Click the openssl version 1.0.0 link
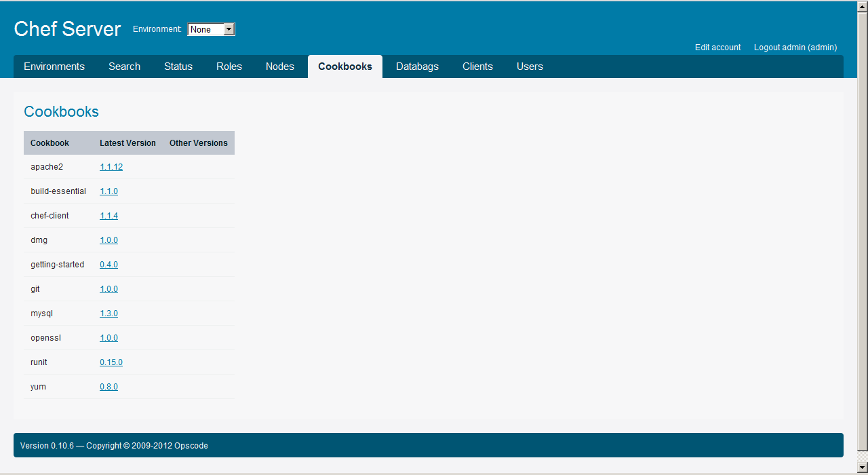This screenshot has width=868, height=475. pos(108,338)
